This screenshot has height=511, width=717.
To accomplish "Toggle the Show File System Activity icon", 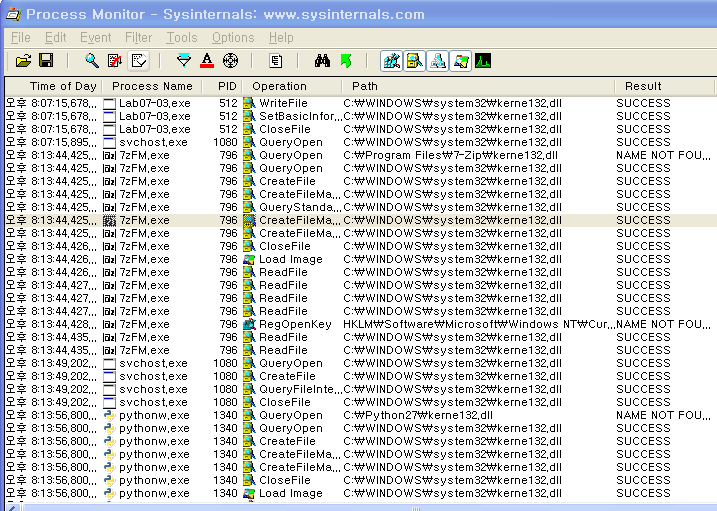I will click(x=414, y=61).
